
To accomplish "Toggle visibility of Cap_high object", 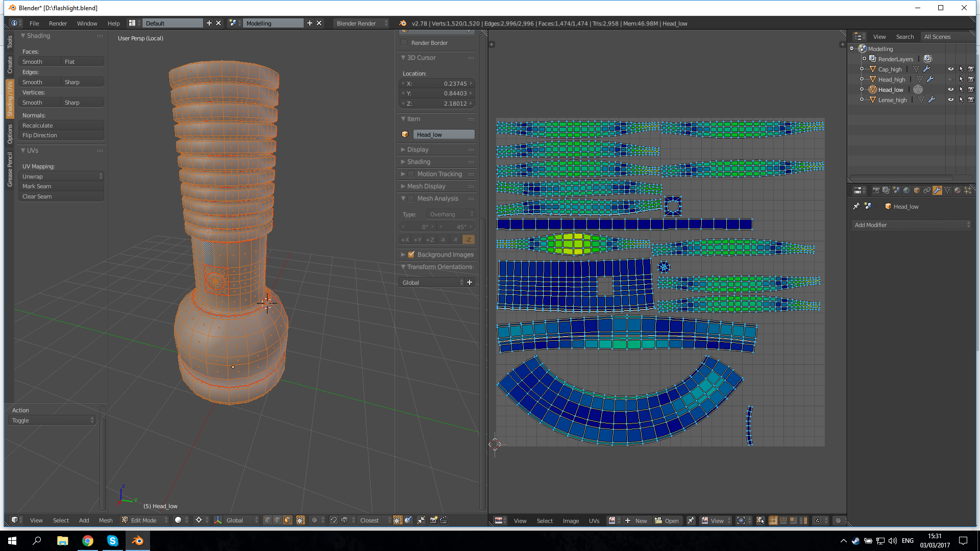I will click(x=950, y=69).
